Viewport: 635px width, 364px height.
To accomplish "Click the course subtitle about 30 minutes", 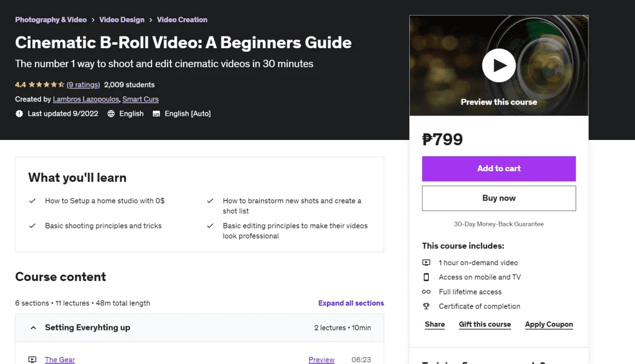I will click(164, 64).
